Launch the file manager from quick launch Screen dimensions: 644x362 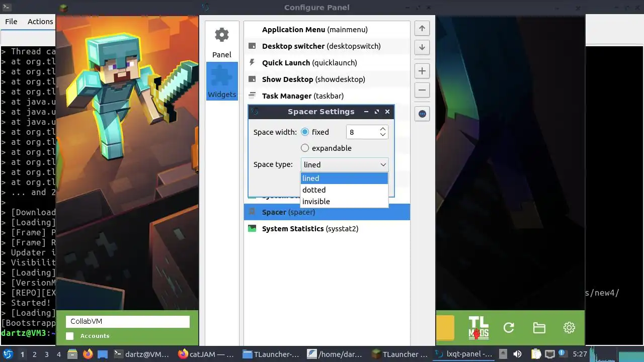(72, 354)
